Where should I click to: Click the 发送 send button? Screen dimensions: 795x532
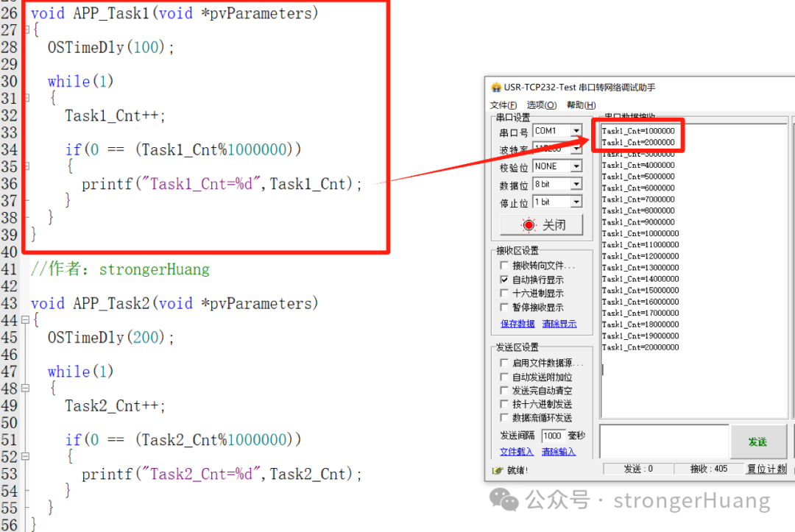pos(758,441)
